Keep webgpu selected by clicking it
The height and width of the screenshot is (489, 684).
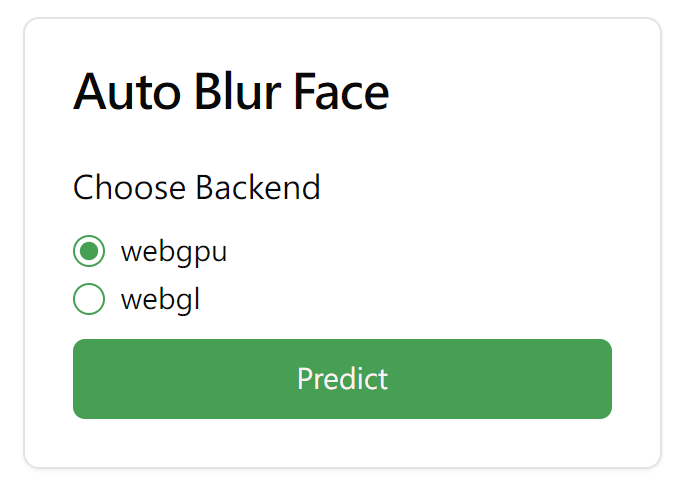tap(89, 252)
